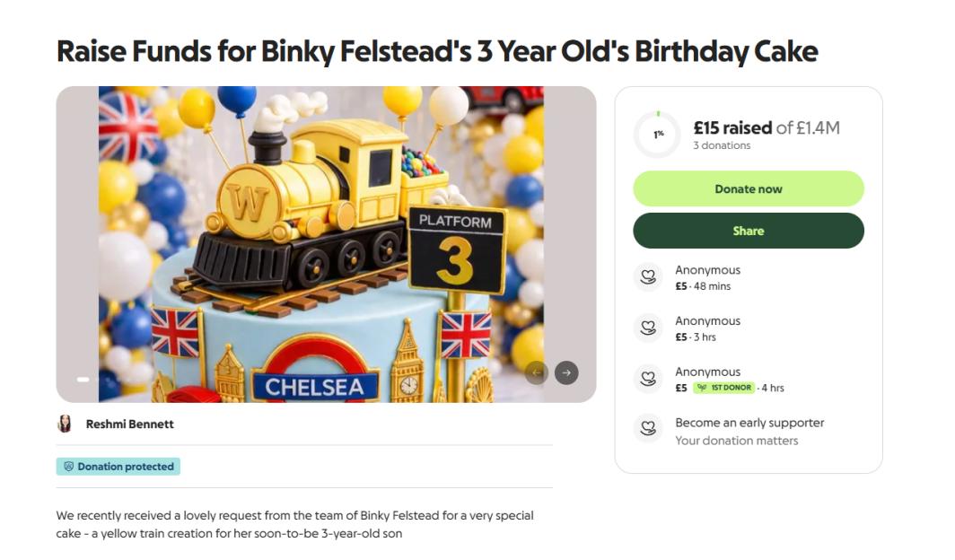Select the first carousel slide indicator
The image size is (955, 560).
[83, 380]
